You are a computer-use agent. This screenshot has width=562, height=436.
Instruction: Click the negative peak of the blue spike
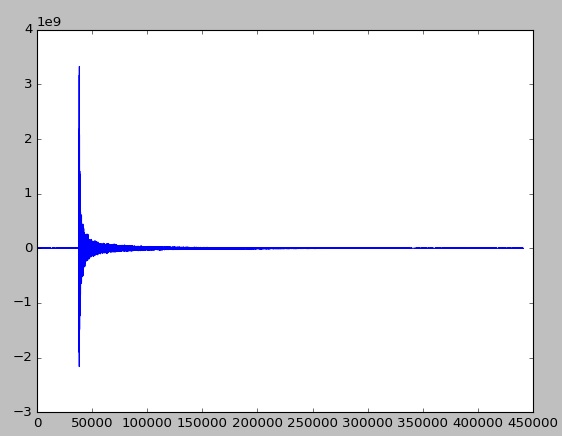79,366
